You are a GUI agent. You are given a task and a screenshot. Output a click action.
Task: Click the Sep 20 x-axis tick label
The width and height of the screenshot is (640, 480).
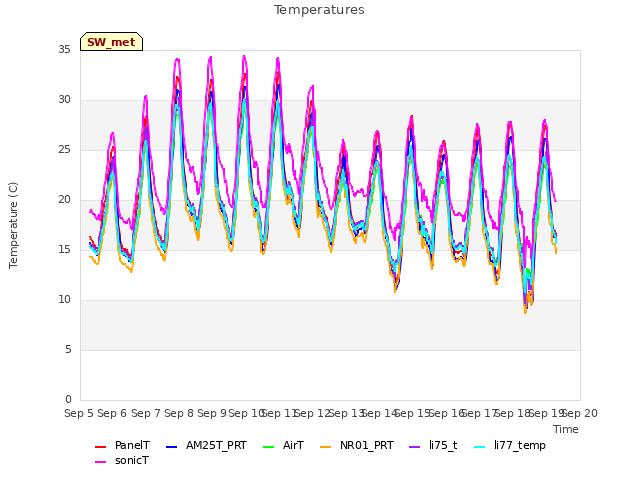pos(580,413)
